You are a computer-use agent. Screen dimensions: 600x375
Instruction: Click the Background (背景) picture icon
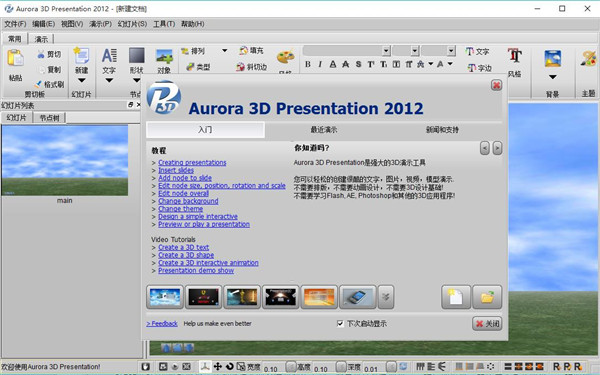pyautogui.click(x=553, y=59)
